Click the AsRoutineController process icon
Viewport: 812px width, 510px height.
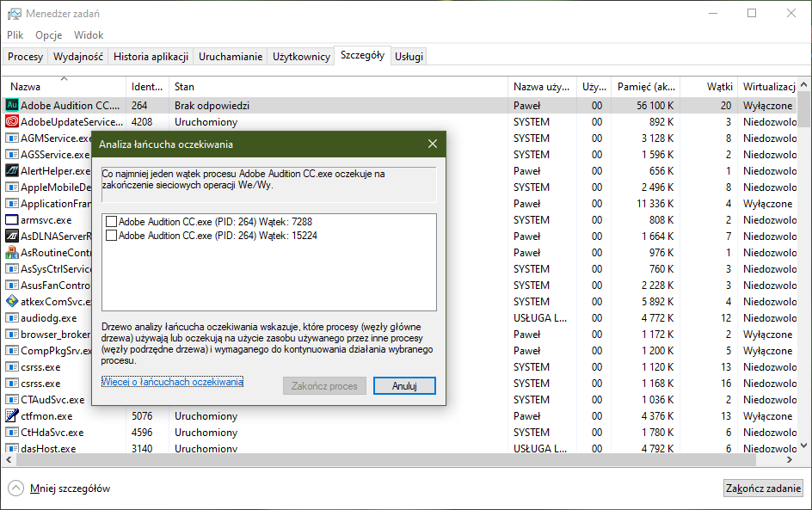pyautogui.click(x=12, y=252)
